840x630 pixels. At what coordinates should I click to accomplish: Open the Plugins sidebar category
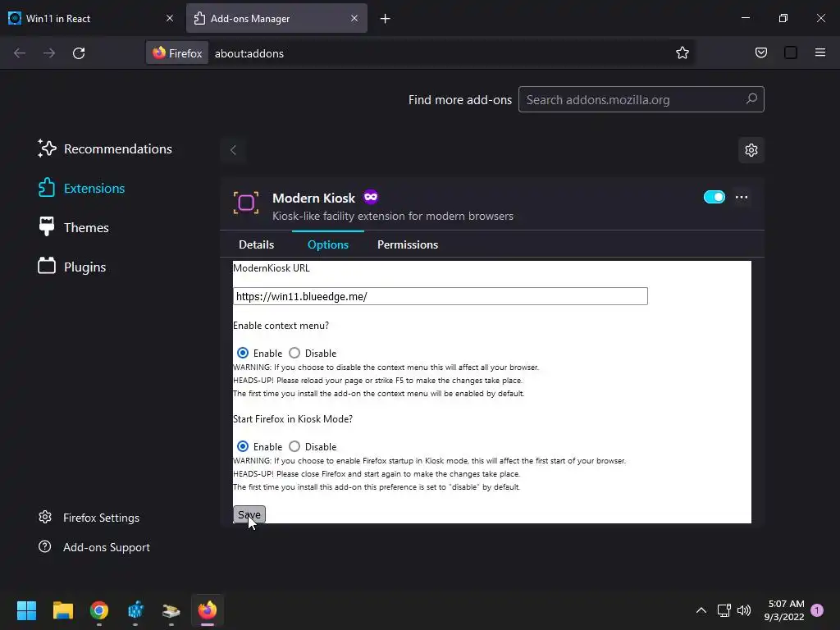(x=72, y=267)
